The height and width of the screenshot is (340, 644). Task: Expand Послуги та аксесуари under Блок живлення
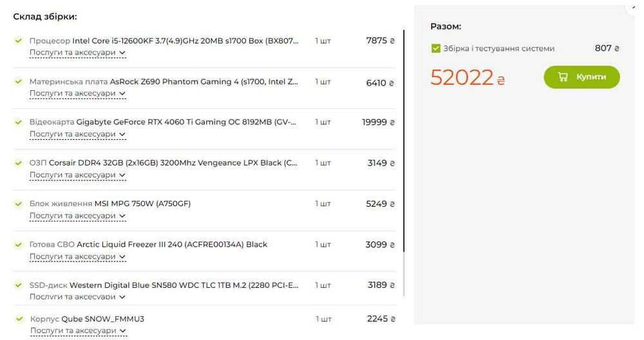[77, 216]
